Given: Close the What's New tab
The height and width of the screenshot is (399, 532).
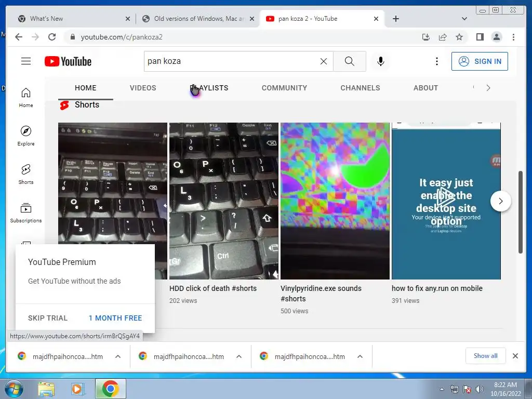Looking at the screenshot, I should point(128,19).
